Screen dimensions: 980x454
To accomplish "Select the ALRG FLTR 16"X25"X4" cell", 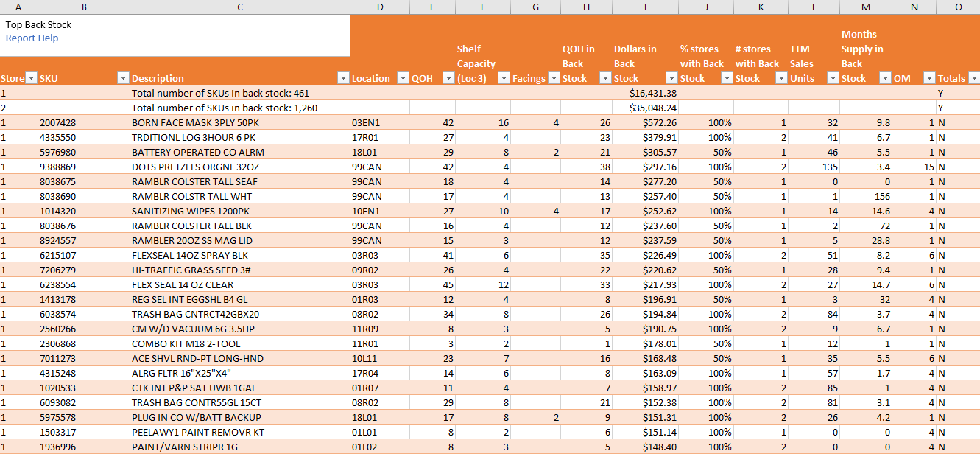I will click(x=240, y=373).
